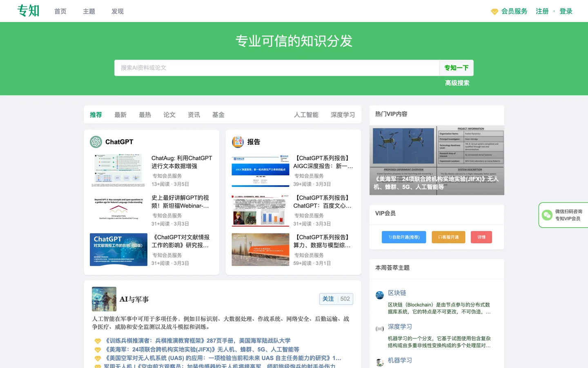This screenshot has height=368, width=588.
Task: Click the 报告 section heading
Action: [254, 142]
